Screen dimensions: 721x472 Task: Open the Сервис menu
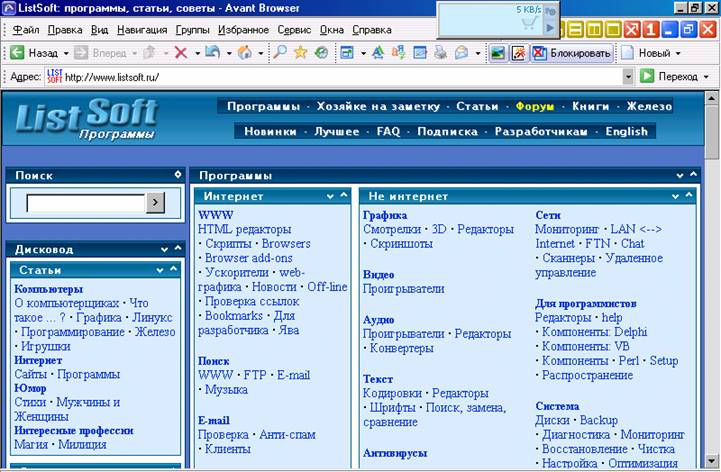coord(294,30)
